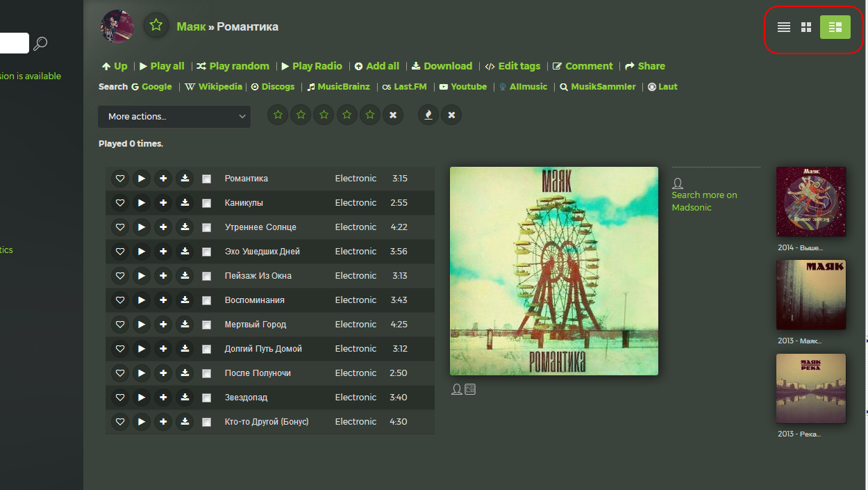Select the highlighted split view layout
This screenshot has width=868, height=490.
(x=835, y=27)
